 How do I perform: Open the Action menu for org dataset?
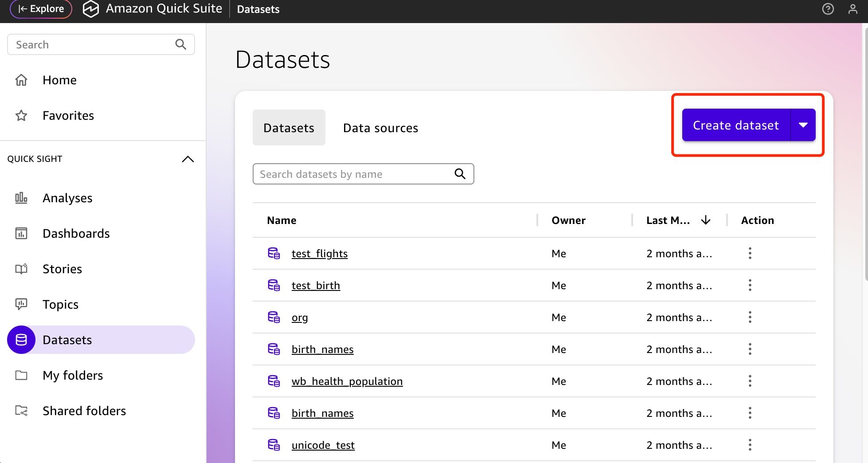750,317
